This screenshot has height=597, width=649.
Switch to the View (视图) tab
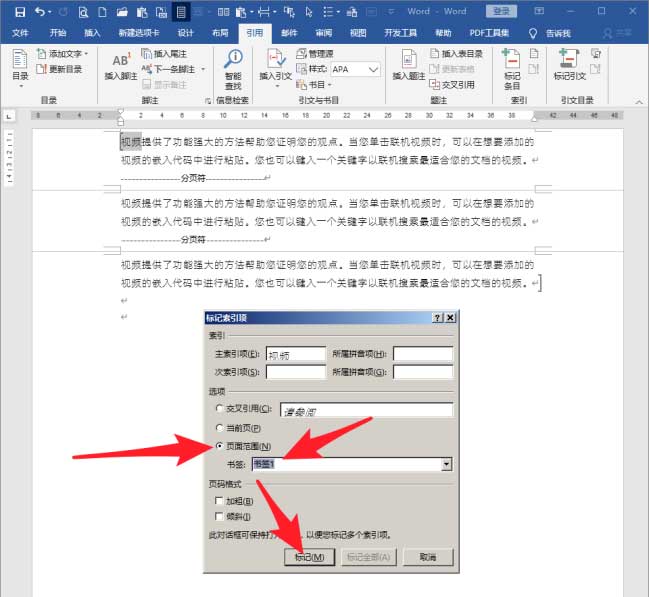click(358, 33)
